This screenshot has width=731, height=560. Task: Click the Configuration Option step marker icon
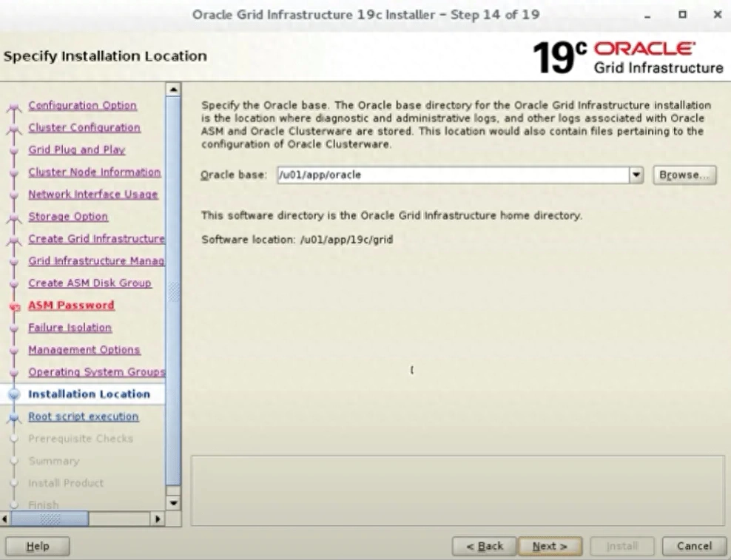click(13, 106)
